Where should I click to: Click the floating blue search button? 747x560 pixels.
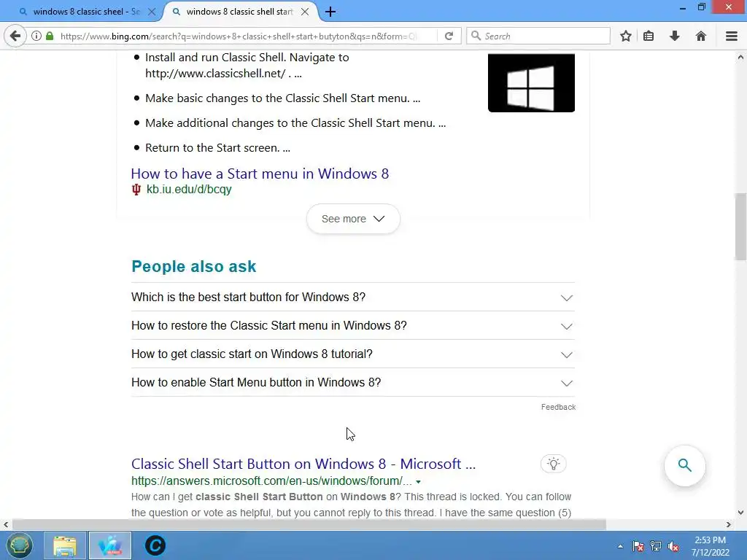click(684, 465)
